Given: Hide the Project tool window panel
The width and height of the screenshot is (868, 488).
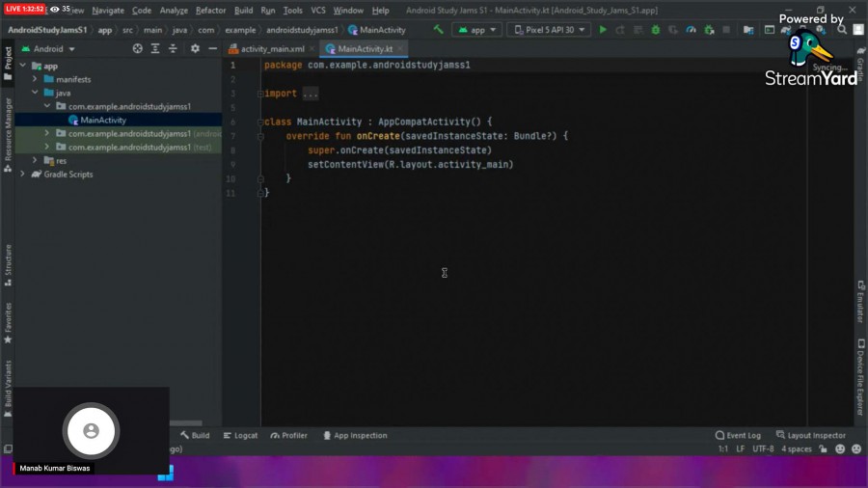Looking at the screenshot, I should tap(211, 48).
